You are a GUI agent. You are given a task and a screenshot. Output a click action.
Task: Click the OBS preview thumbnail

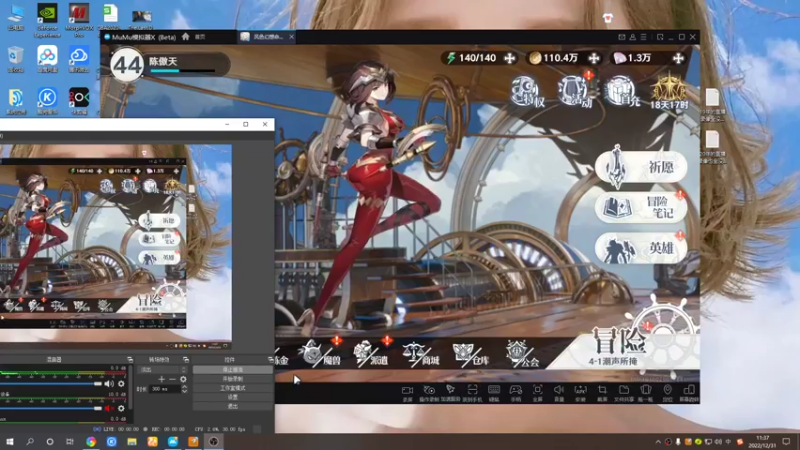point(116,246)
